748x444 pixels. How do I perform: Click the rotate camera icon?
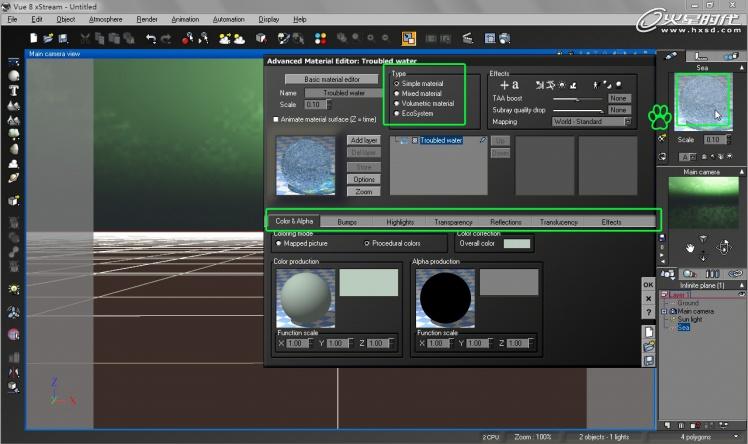point(724,247)
